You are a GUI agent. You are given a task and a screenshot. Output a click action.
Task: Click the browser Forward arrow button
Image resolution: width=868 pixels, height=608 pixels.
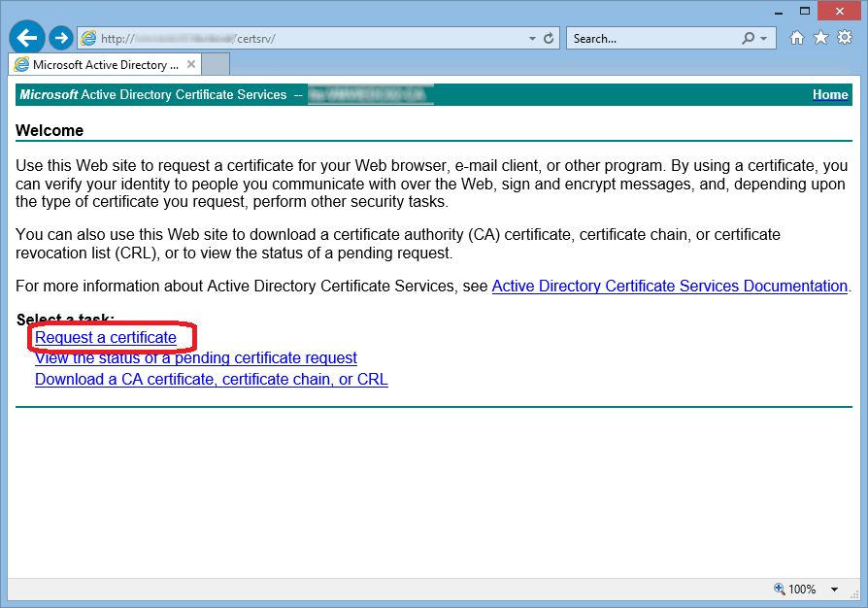pyautogui.click(x=61, y=38)
